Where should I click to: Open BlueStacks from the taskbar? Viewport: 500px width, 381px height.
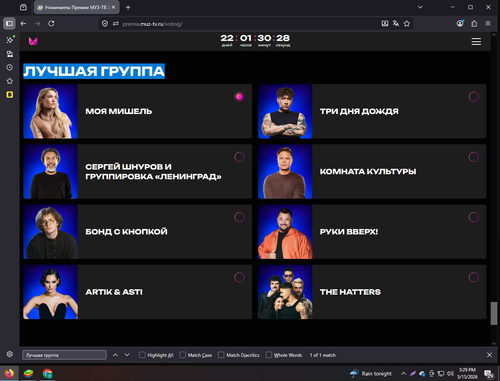click(x=28, y=373)
